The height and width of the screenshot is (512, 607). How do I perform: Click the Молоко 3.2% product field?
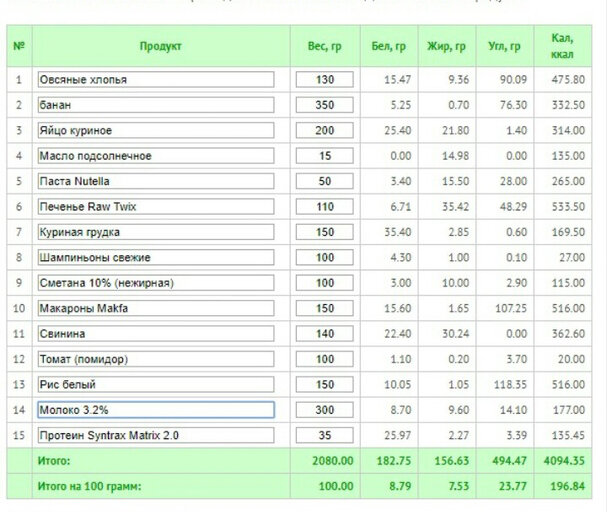[156, 410]
